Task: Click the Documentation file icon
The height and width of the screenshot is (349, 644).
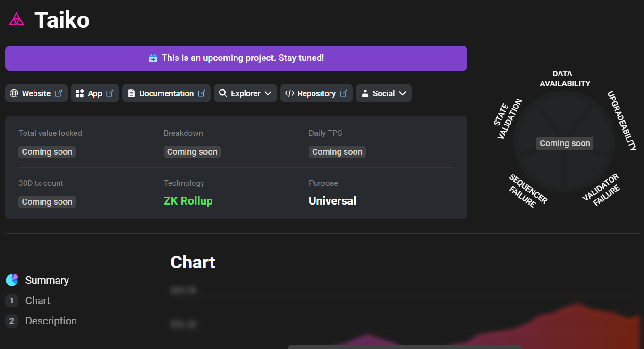Action: [131, 93]
